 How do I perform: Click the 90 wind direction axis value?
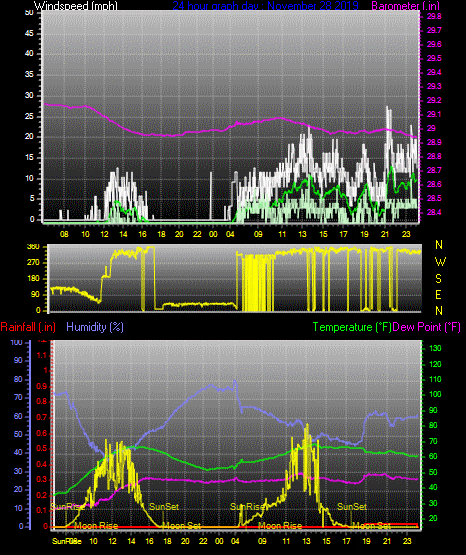(35, 294)
